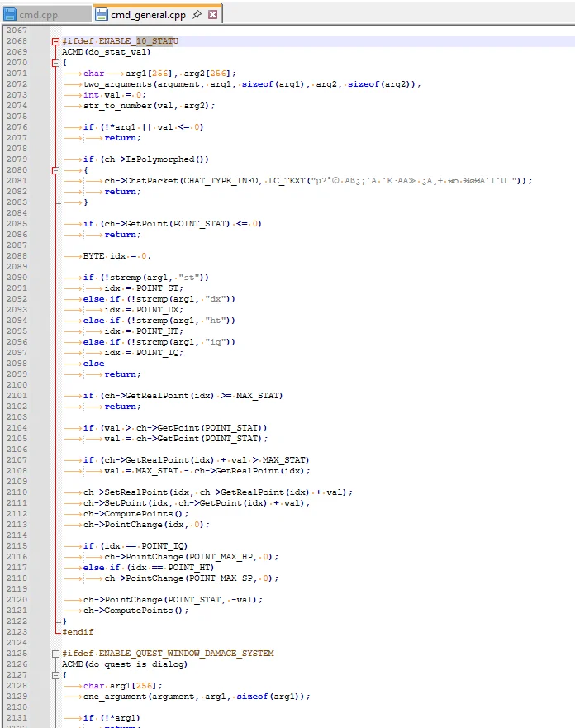Pin the cmd_general.cpp tab

coord(198,15)
